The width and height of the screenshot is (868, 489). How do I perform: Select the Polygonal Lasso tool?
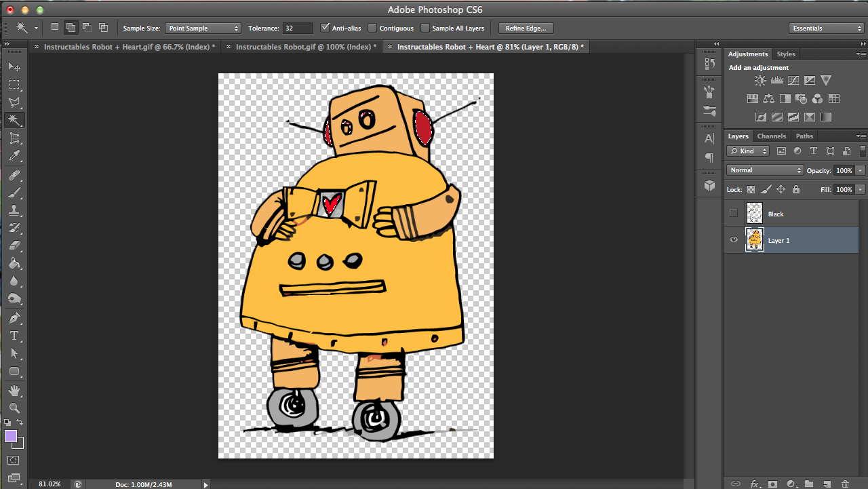[x=14, y=102]
